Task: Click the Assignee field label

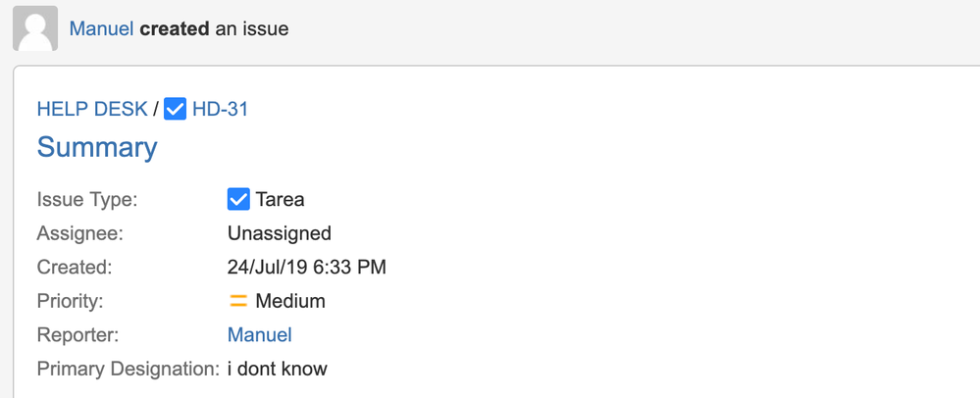Action: pyautogui.click(x=81, y=233)
